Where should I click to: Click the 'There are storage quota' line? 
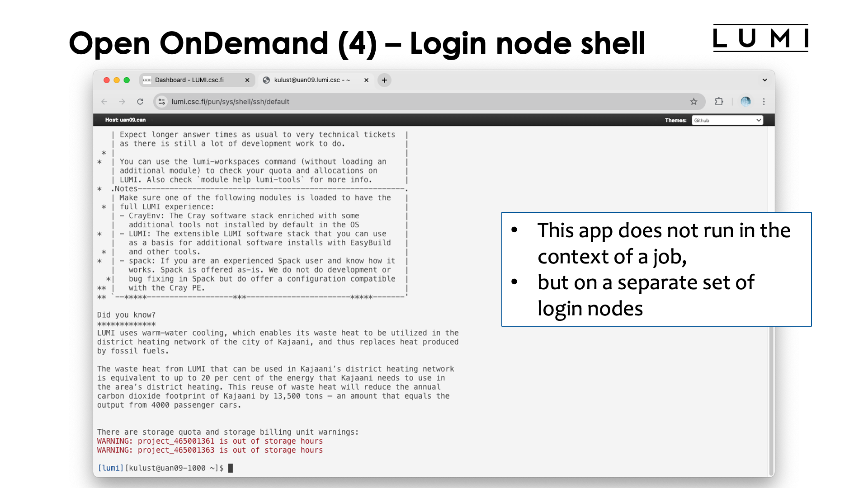click(228, 432)
